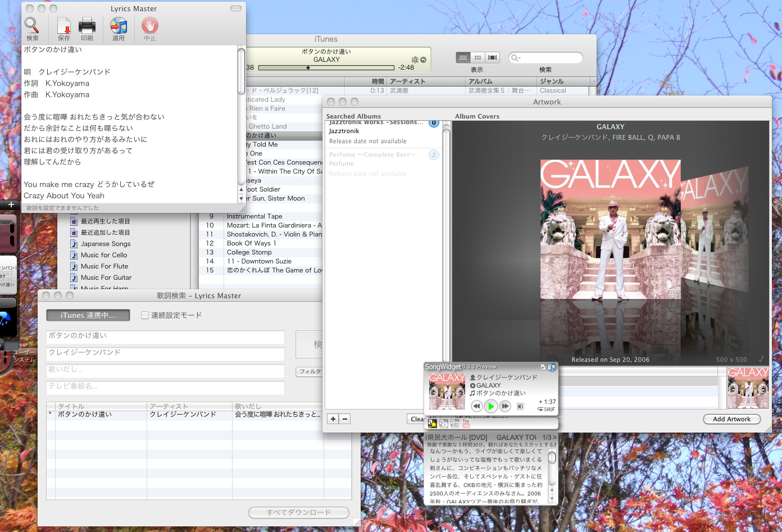Click the GALAXY artwork thumbnail beside Add Artwork
Image resolution: width=782 pixels, height=532 pixels.
(x=748, y=388)
